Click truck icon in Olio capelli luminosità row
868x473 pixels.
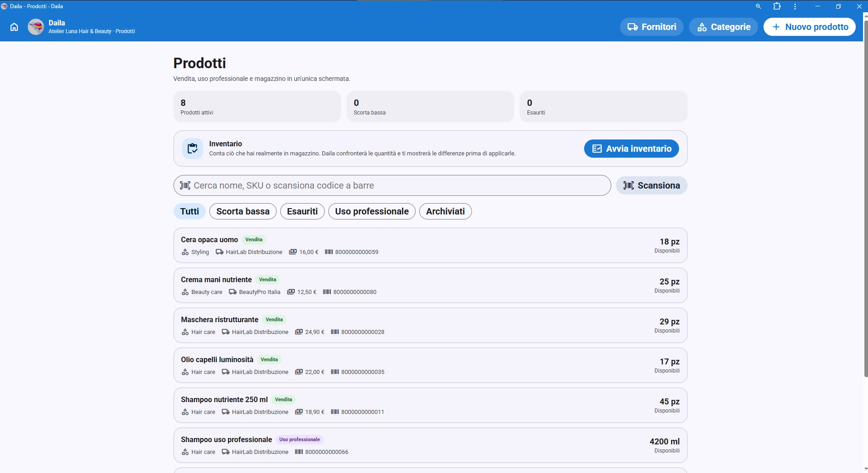(225, 372)
